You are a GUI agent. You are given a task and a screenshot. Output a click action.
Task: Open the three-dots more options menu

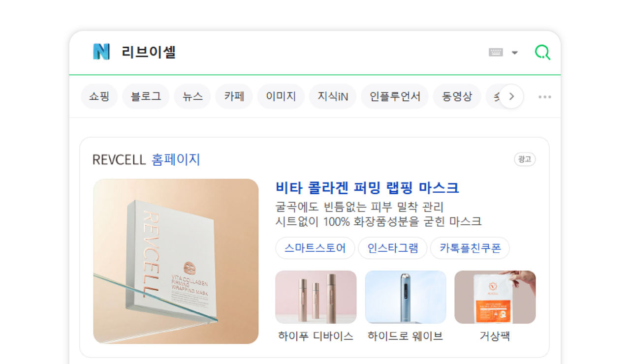pyautogui.click(x=545, y=97)
